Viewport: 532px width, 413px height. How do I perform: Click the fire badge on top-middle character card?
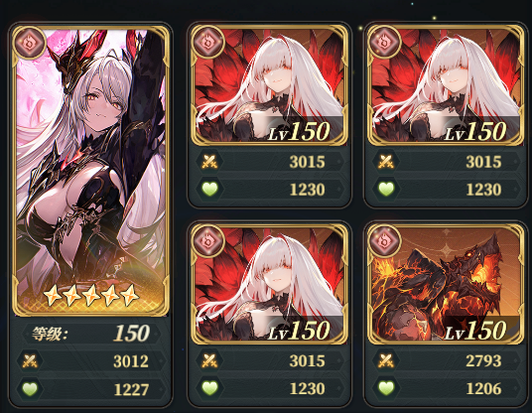click(x=208, y=43)
